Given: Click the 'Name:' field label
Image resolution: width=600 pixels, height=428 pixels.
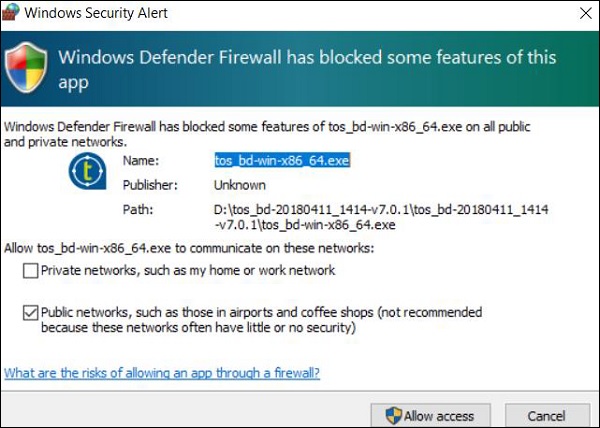Looking at the screenshot, I should 139,160.
